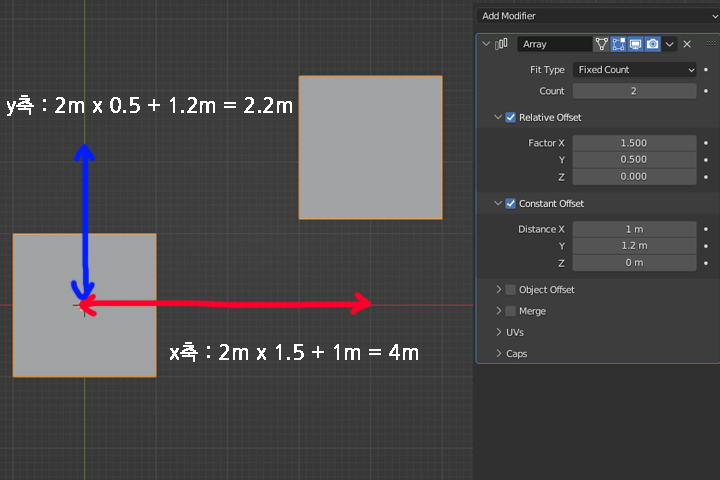Animate Factor X property dot
Image resolution: width=720 pixels, height=480 pixels.
[706, 143]
